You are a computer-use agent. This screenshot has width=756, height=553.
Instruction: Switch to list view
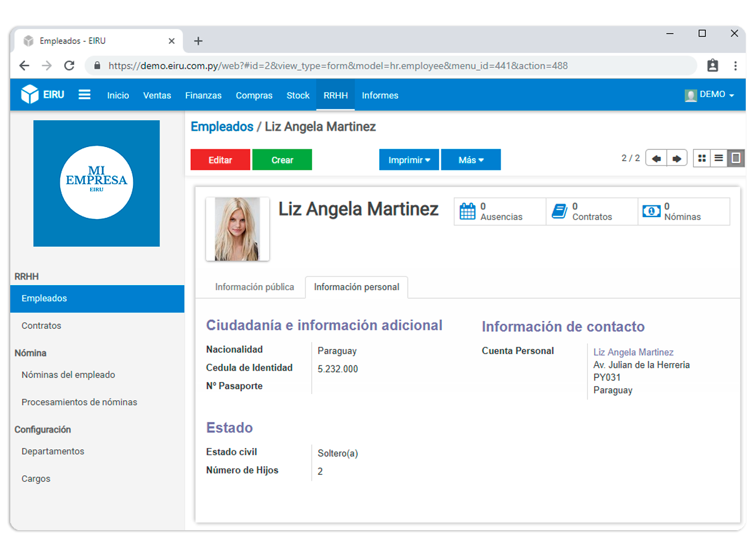(x=719, y=158)
